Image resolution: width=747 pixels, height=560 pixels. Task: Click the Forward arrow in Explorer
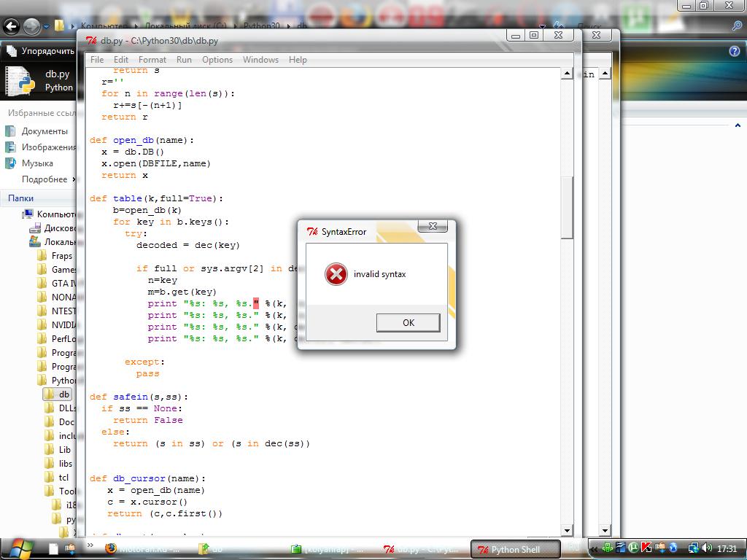pos(32,27)
